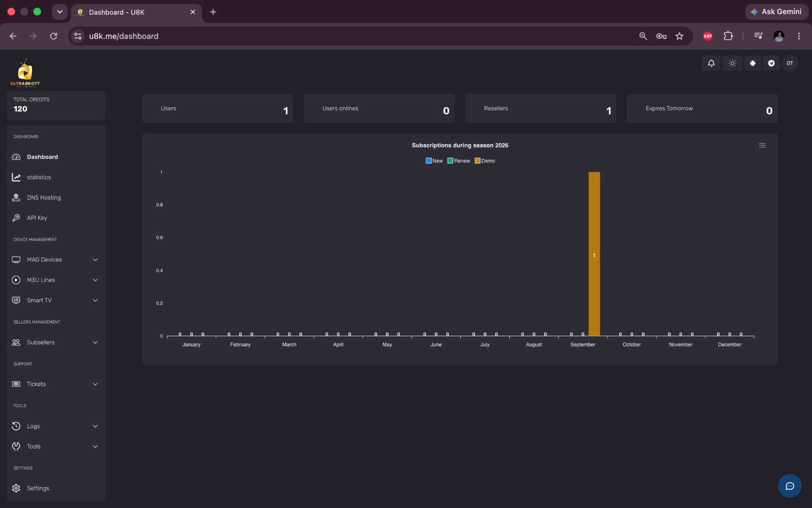Click the Settings gear icon

click(16, 488)
